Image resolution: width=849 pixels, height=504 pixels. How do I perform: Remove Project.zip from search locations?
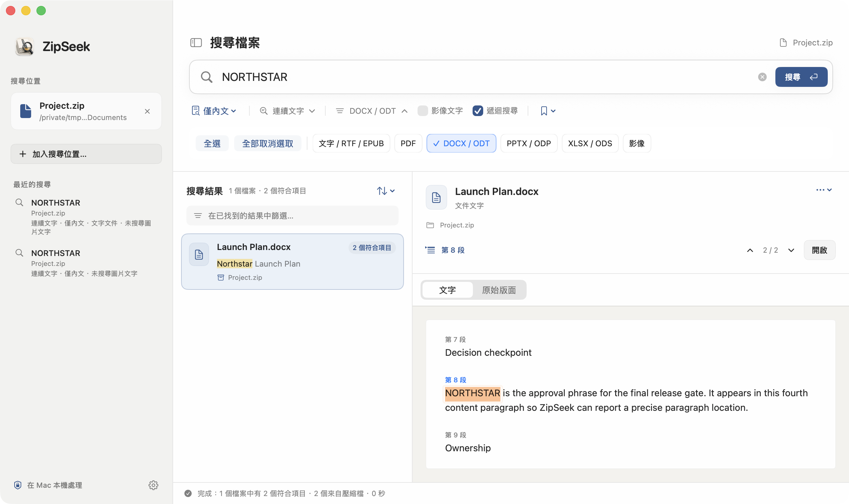[147, 111]
